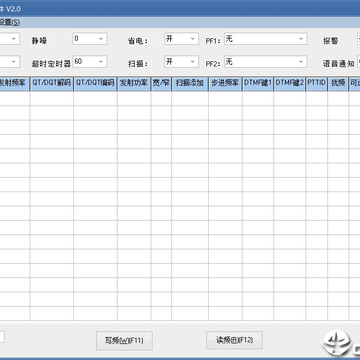
Task: Select the QT/DQT解码 column header
Action: click(52, 84)
